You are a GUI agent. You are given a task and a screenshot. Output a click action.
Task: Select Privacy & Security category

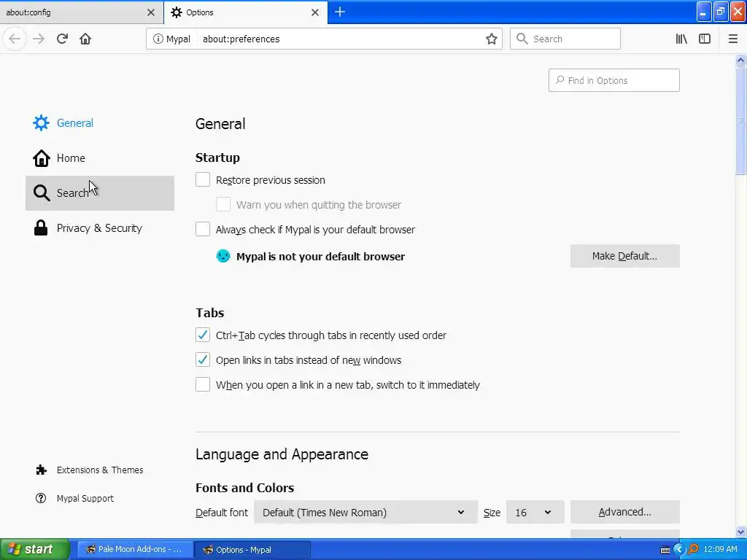(99, 228)
